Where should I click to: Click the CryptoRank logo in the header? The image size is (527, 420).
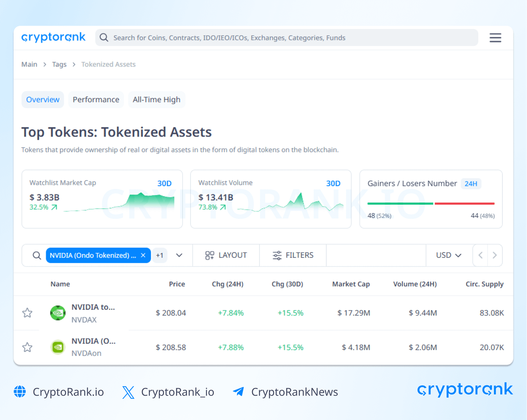pos(53,37)
